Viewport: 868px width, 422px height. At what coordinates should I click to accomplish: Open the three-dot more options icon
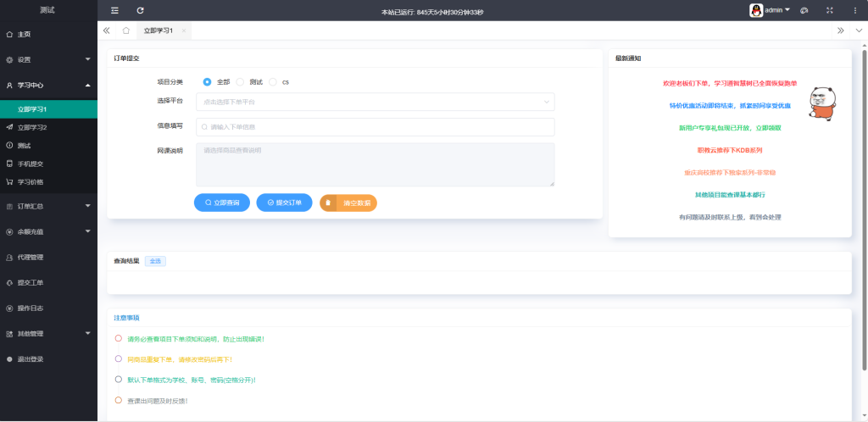click(x=854, y=10)
